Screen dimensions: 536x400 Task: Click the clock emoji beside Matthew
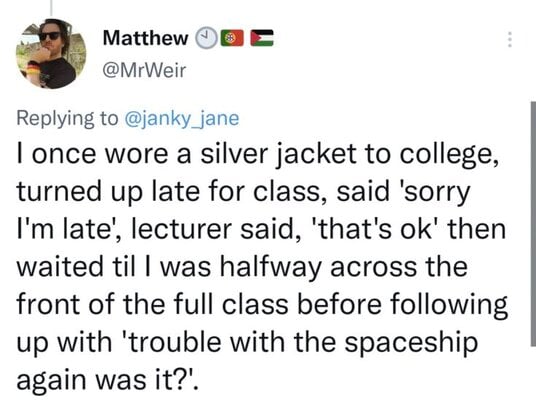pos(206,38)
